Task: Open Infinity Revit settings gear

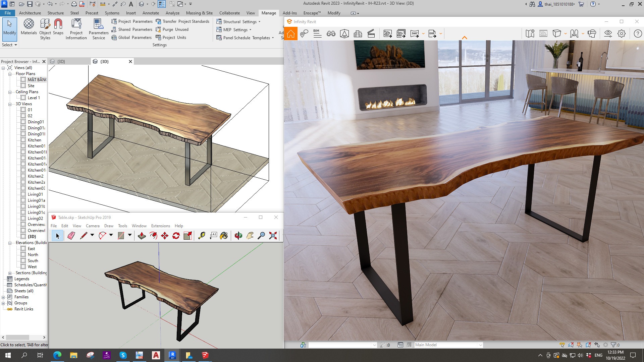Action: pyautogui.click(x=622, y=34)
